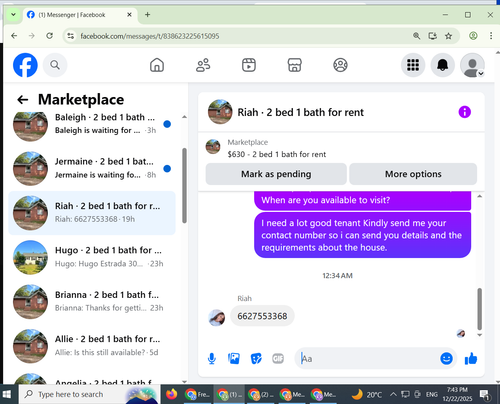Select the Messenger | Facebook tab
The width and height of the screenshot is (500, 404).
80,15
